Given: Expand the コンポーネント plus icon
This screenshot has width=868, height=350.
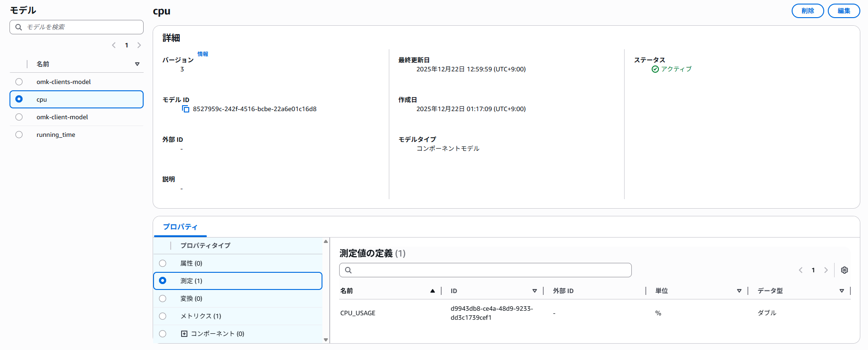Looking at the screenshot, I should pyautogui.click(x=184, y=334).
